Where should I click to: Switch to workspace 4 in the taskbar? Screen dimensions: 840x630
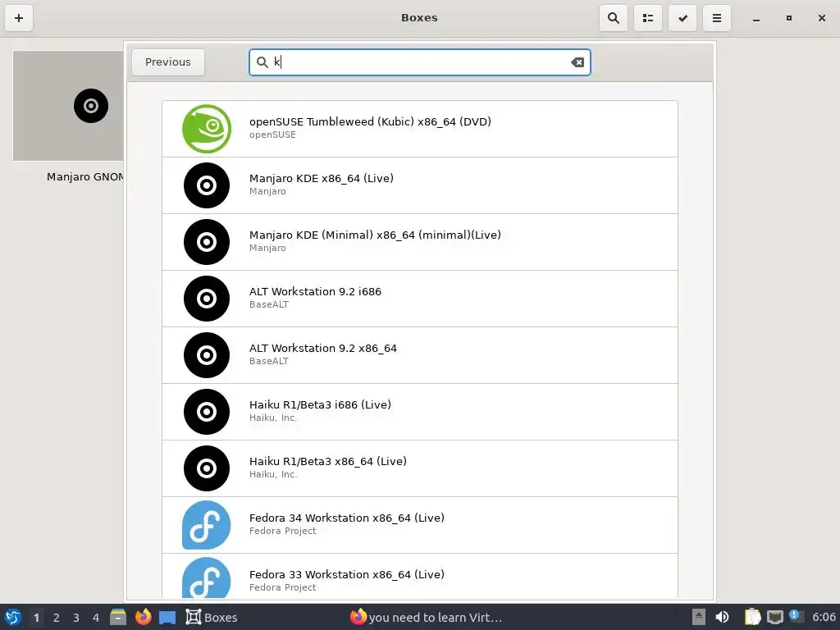(x=96, y=618)
